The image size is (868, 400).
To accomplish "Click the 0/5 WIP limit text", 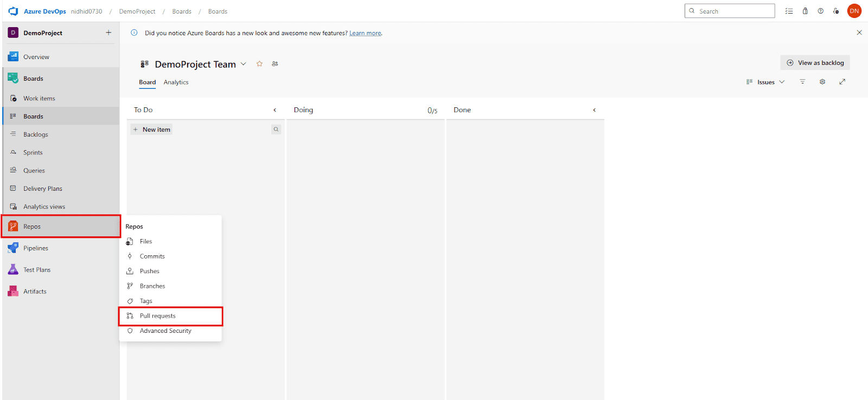I will click(x=432, y=111).
